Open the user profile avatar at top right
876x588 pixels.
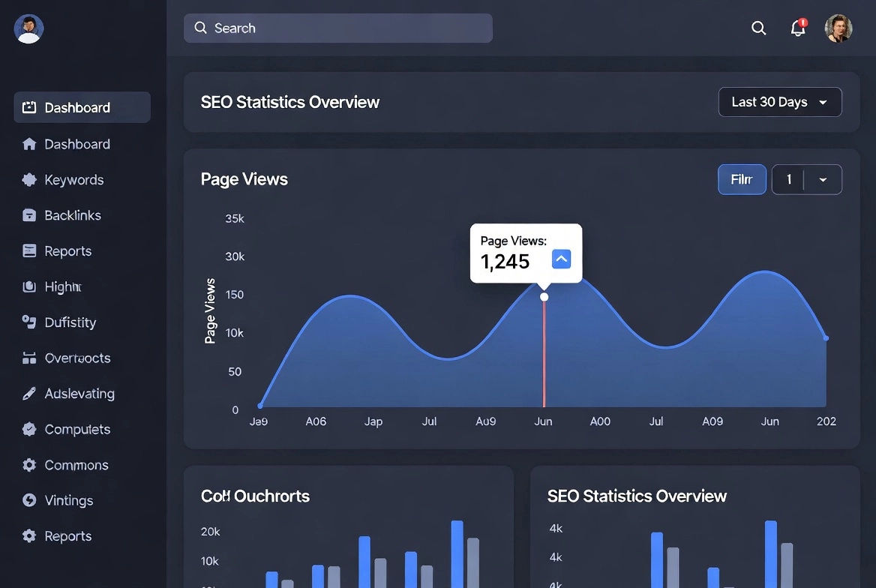pos(838,28)
